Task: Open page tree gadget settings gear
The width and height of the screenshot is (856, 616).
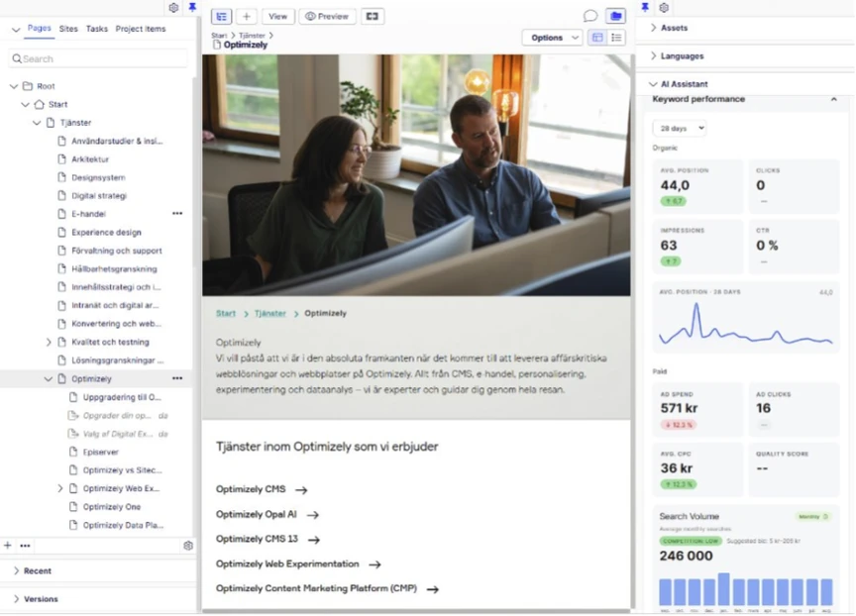Action: tap(188, 546)
